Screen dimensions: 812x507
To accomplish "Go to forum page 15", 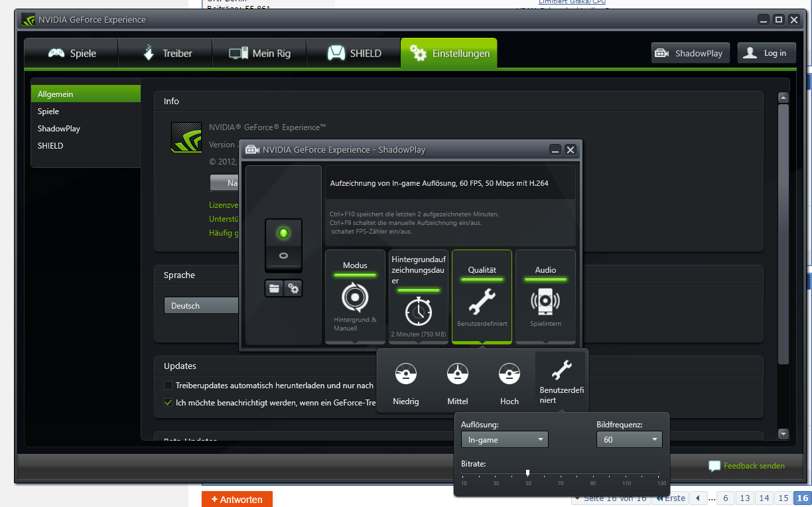I will pyautogui.click(x=783, y=498).
